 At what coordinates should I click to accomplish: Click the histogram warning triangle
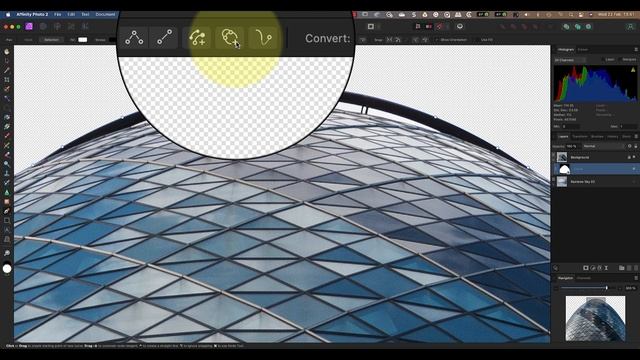tap(633, 70)
